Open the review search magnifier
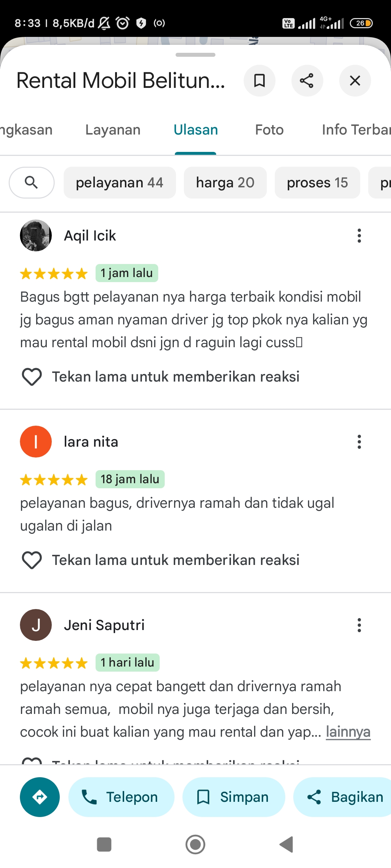The width and height of the screenshot is (391, 868). (x=31, y=183)
